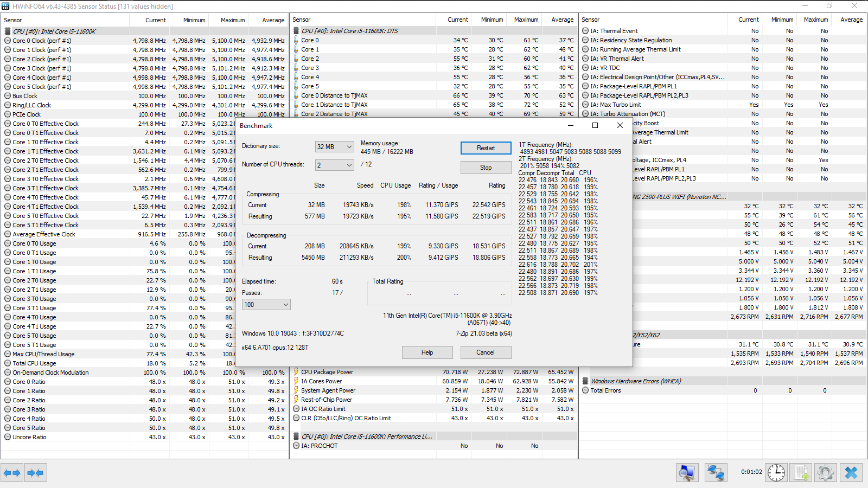Screen dimensions: 868x488
Task: Click the shrink columns arrows icon
Action: [x=35, y=473]
